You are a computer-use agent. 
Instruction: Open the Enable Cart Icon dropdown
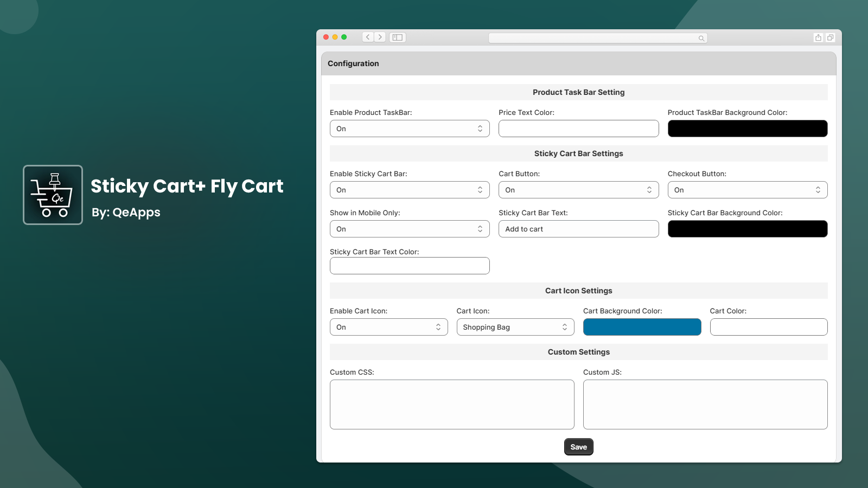[388, 327]
